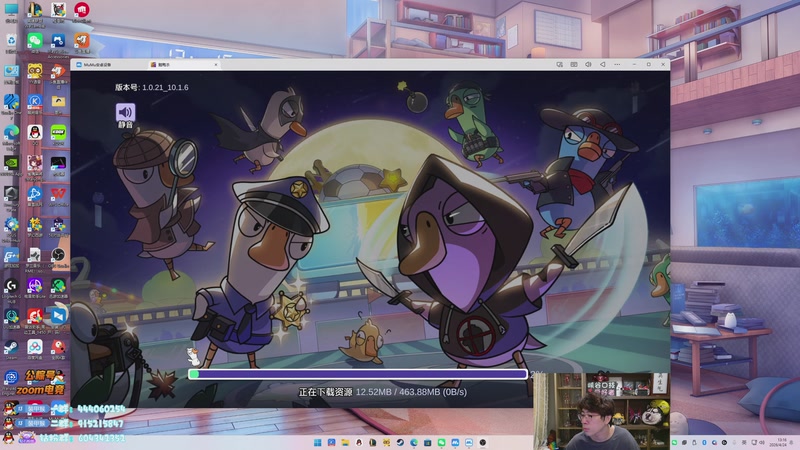Open the WeChat icon on the taskbar
The height and width of the screenshot is (450, 800).
click(441, 442)
